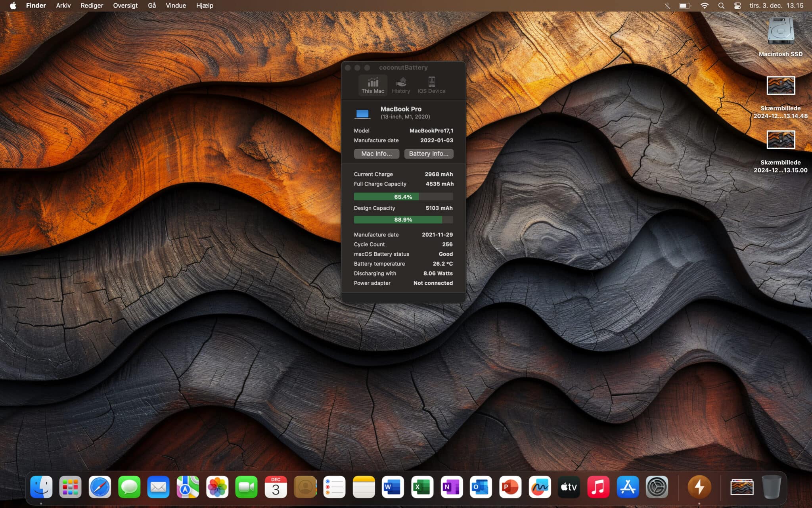Open System Settings from the Dock
This screenshot has height=508, width=812.
(657, 487)
